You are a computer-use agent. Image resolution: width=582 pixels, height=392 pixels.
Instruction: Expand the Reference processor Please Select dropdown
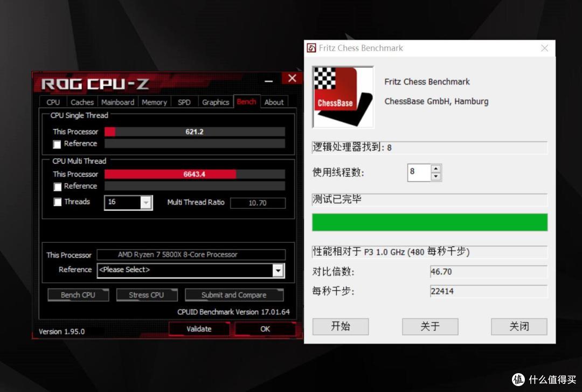click(278, 270)
